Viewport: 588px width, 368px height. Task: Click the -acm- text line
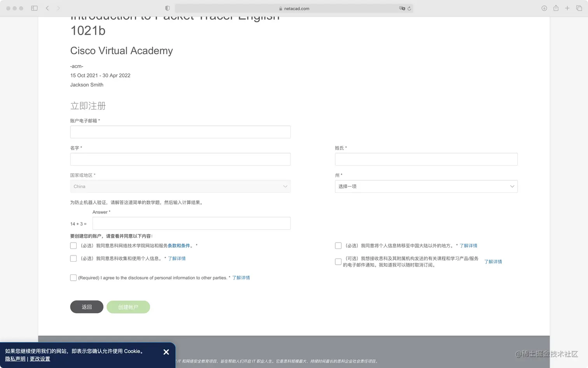point(77,66)
